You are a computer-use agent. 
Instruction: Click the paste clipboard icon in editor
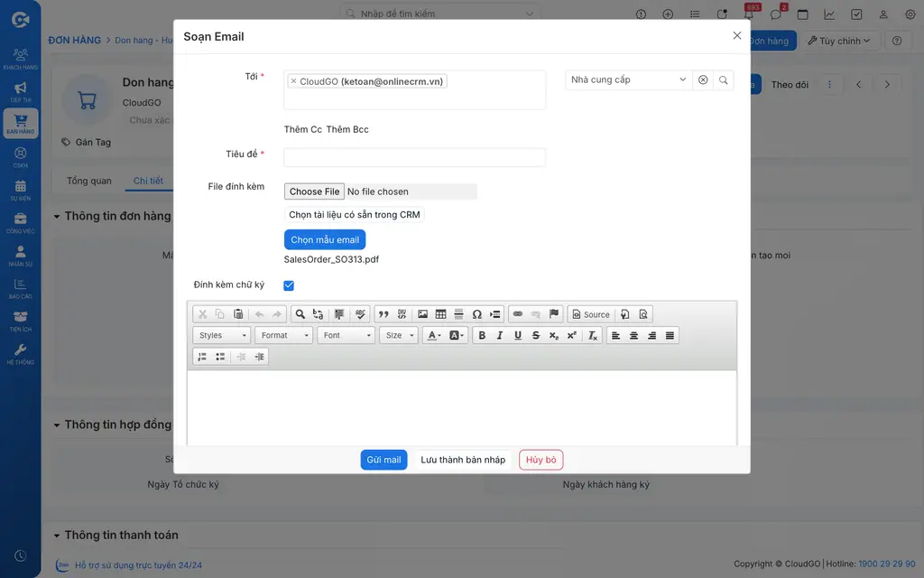(238, 314)
